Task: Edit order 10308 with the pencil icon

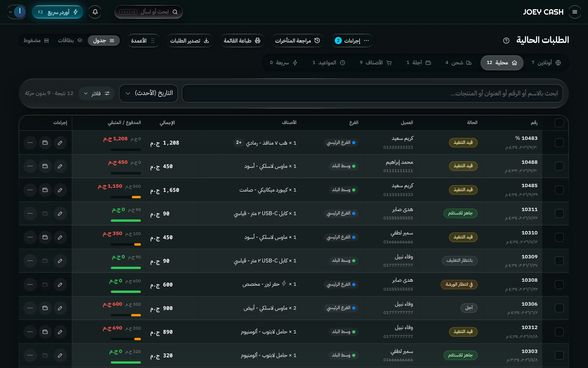Action: coord(60,284)
